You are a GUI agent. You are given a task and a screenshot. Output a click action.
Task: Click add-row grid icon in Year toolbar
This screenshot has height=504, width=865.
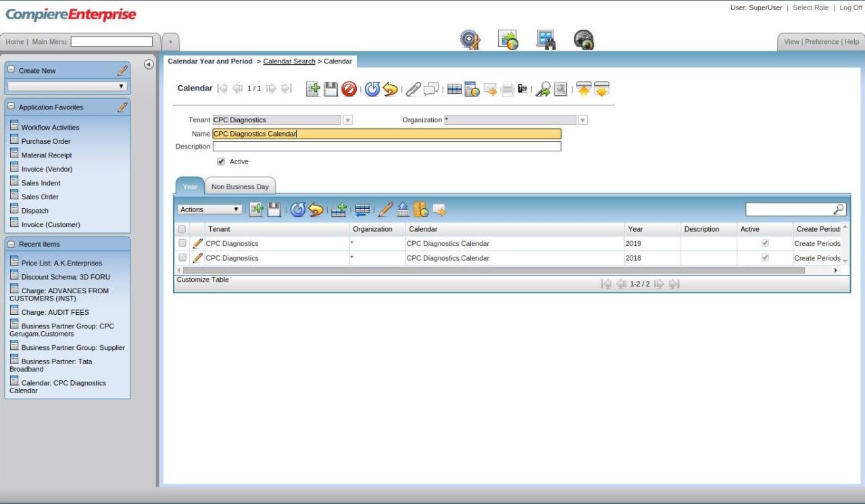click(x=339, y=210)
